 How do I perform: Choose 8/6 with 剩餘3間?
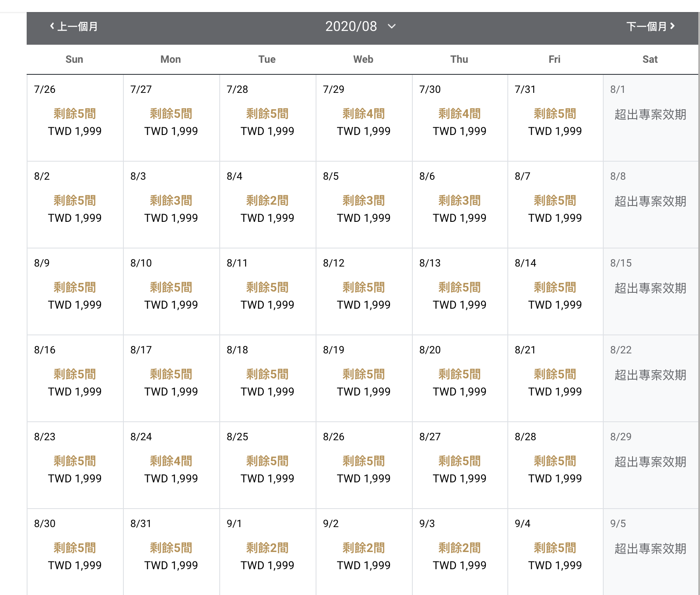pos(460,205)
